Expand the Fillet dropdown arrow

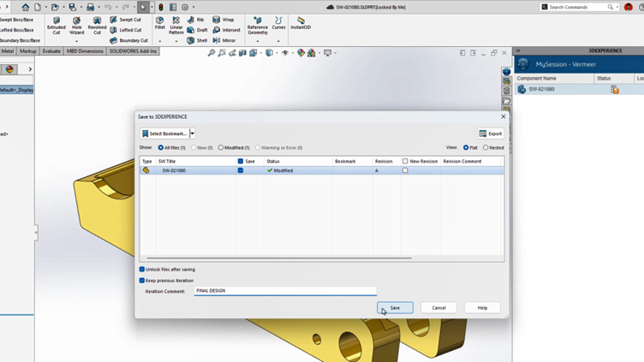click(160, 41)
